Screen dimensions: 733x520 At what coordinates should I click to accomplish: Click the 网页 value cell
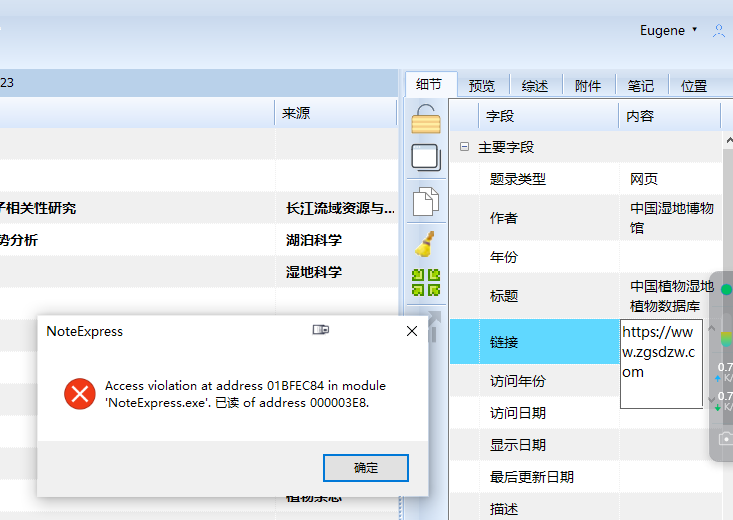click(x=671, y=179)
